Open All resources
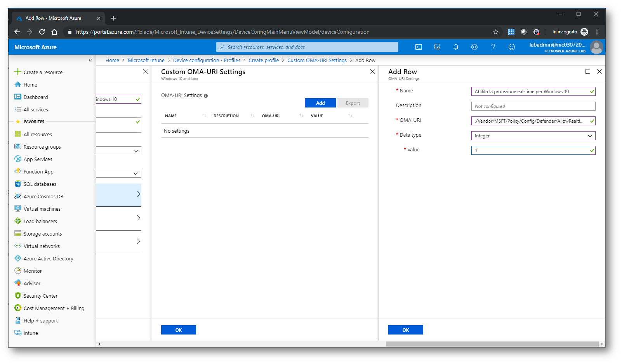The height and width of the screenshot is (364, 622). click(x=33, y=134)
